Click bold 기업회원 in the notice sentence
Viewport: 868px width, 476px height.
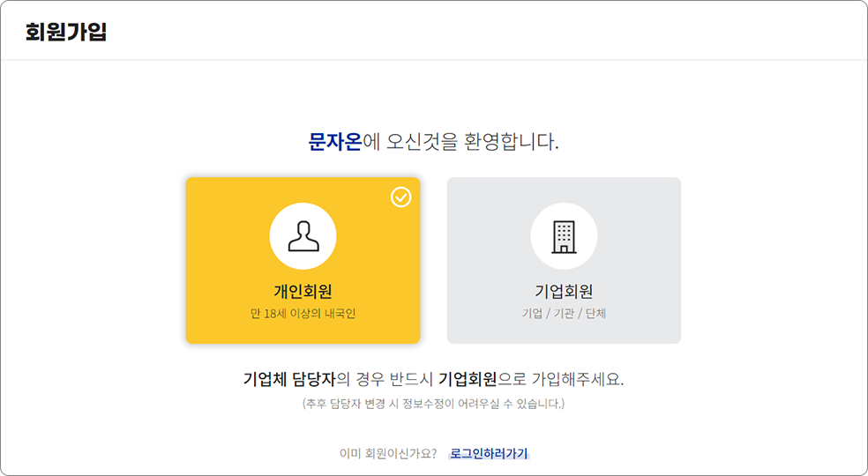(468, 380)
